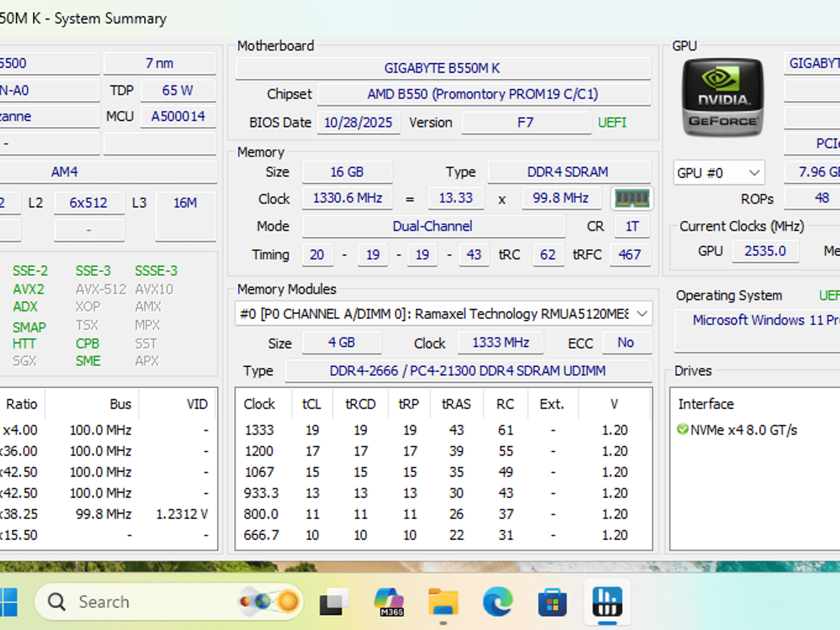Click the tRAS column header
The image size is (840, 630).
click(x=457, y=404)
